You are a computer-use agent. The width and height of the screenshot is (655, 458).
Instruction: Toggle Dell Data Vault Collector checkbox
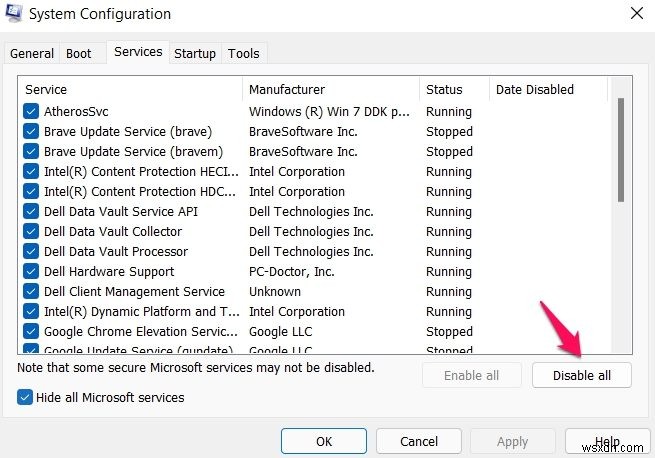pyautogui.click(x=31, y=232)
